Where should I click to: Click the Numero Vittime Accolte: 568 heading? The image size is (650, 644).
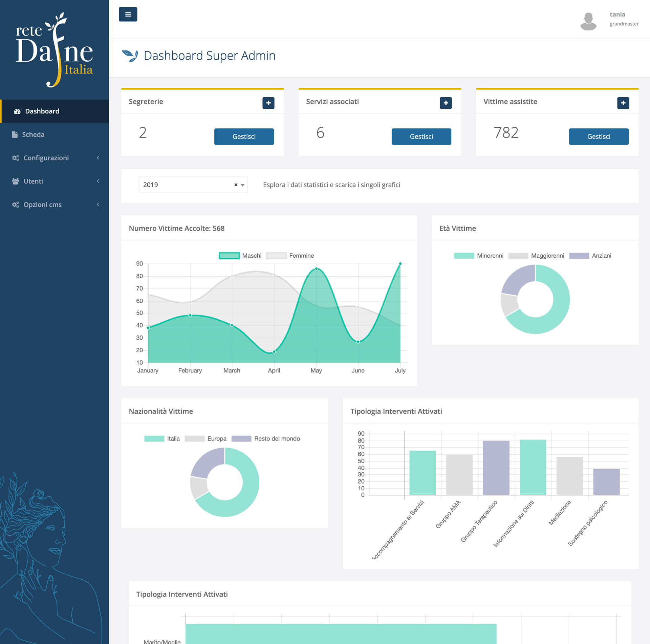click(x=177, y=229)
